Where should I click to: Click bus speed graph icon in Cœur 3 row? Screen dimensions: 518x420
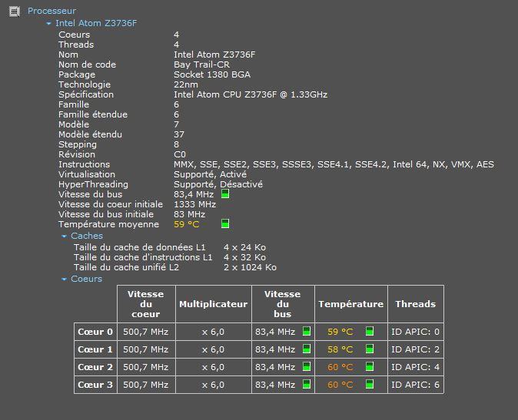307,385
